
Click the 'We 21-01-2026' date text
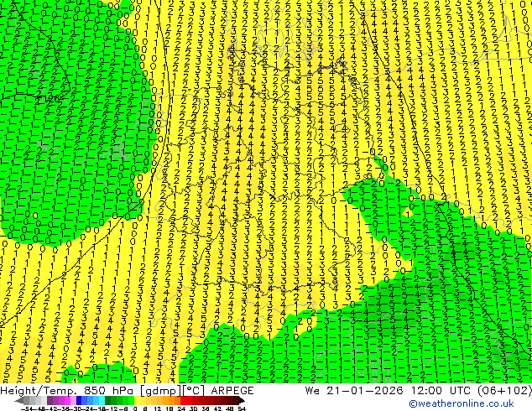tap(353, 391)
